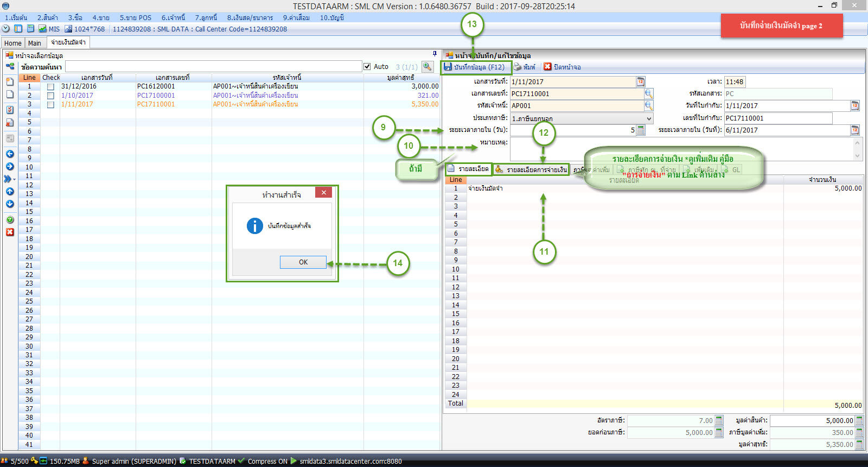Close the ทำงานสำเร็จ dialog with red X

pos(323,192)
